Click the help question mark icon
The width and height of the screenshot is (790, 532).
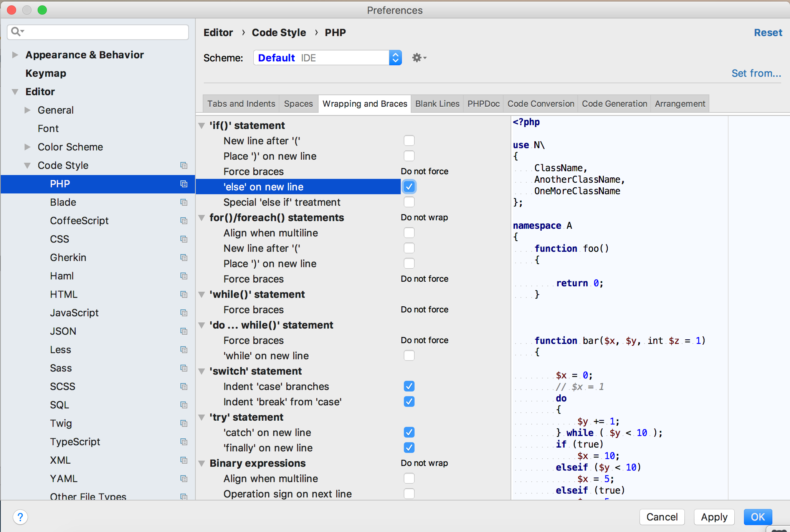tap(20, 517)
